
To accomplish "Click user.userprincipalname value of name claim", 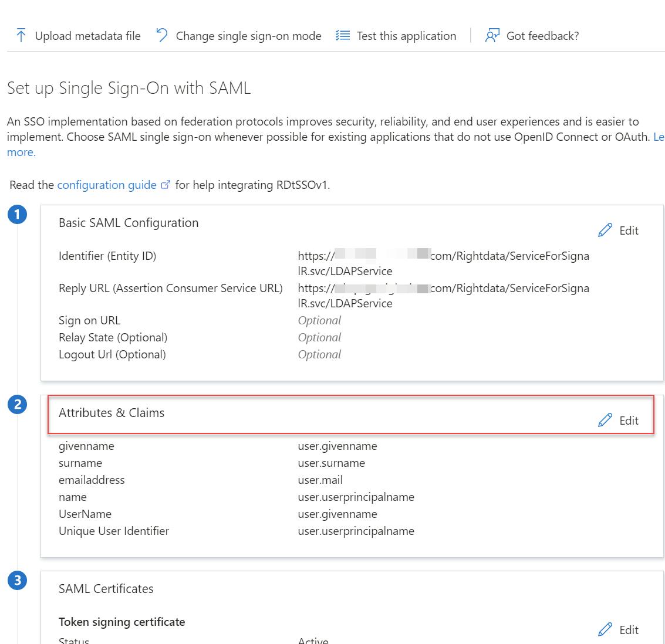I will pos(356,497).
